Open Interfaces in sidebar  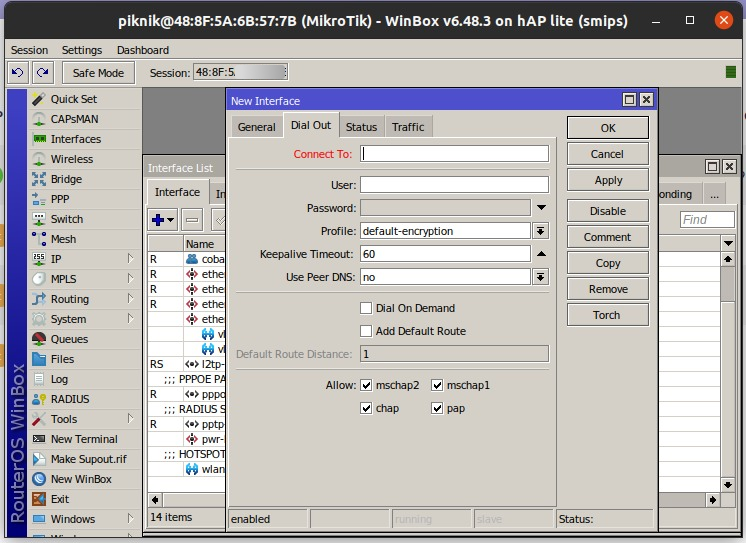coord(76,139)
